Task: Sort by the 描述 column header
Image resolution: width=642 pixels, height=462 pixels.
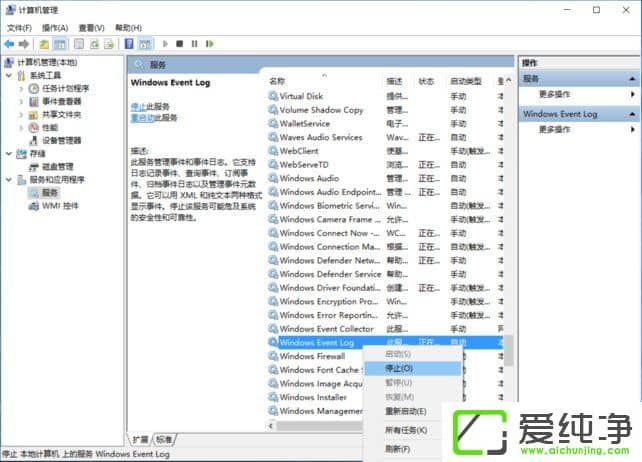Action: click(x=394, y=81)
